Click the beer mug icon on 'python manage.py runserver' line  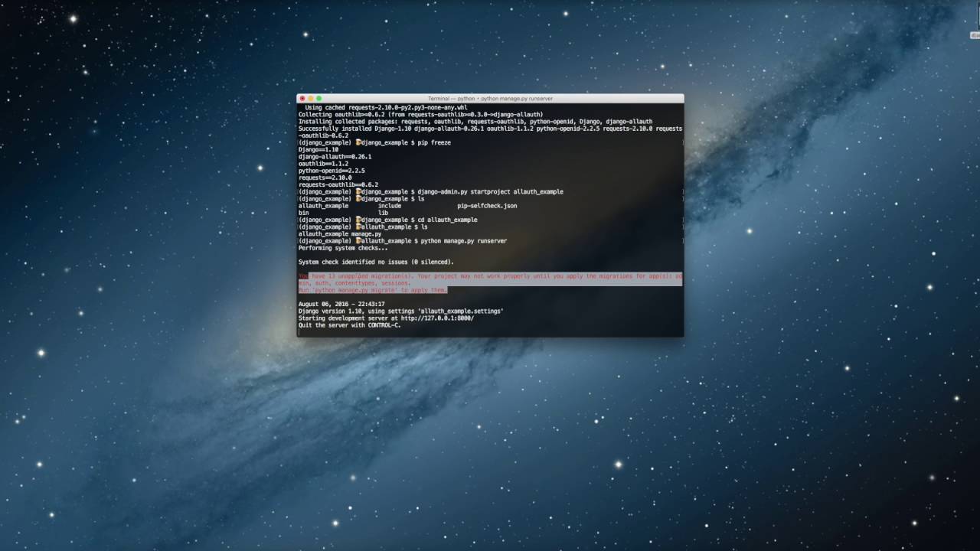(x=358, y=240)
